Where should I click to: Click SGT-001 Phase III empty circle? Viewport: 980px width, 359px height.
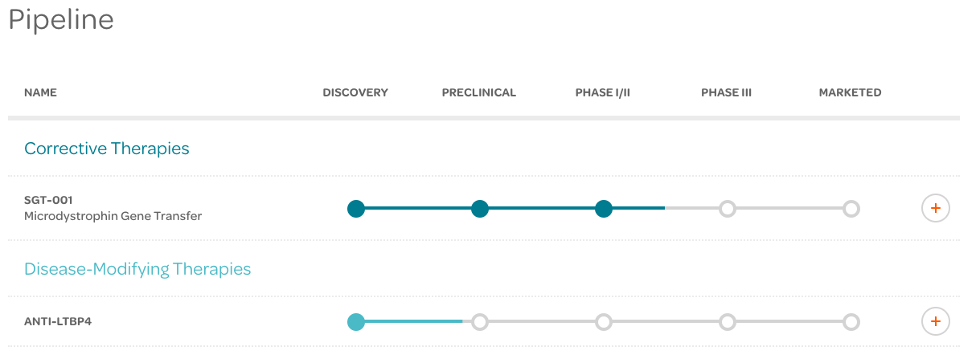tap(728, 209)
